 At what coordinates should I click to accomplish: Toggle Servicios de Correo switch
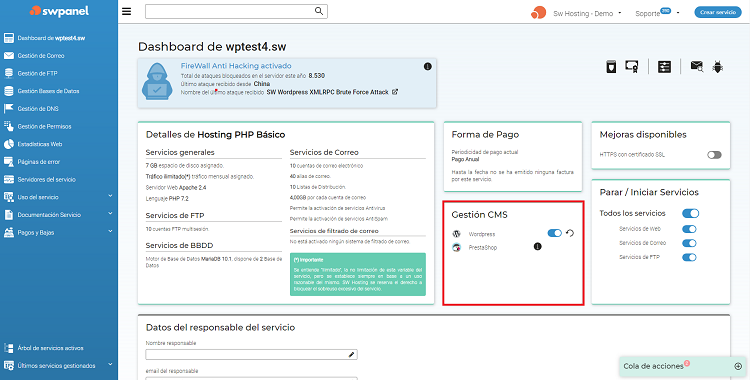point(689,243)
